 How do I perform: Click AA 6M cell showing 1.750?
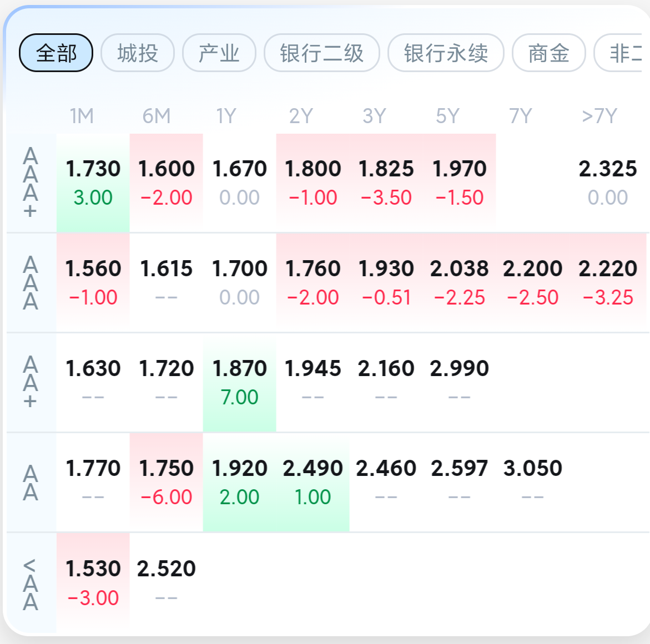tap(166, 482)
